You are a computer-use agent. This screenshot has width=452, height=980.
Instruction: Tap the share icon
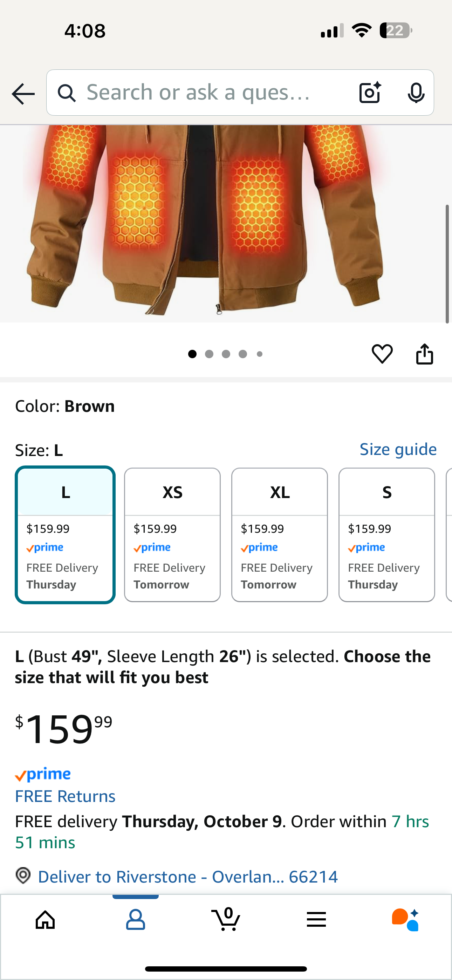pyautogui.click(x=424, y=354)
